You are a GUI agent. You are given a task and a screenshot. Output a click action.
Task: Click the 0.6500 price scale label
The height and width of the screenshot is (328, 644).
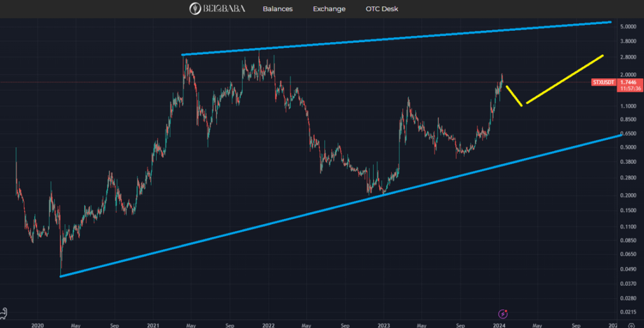(629, 133)
